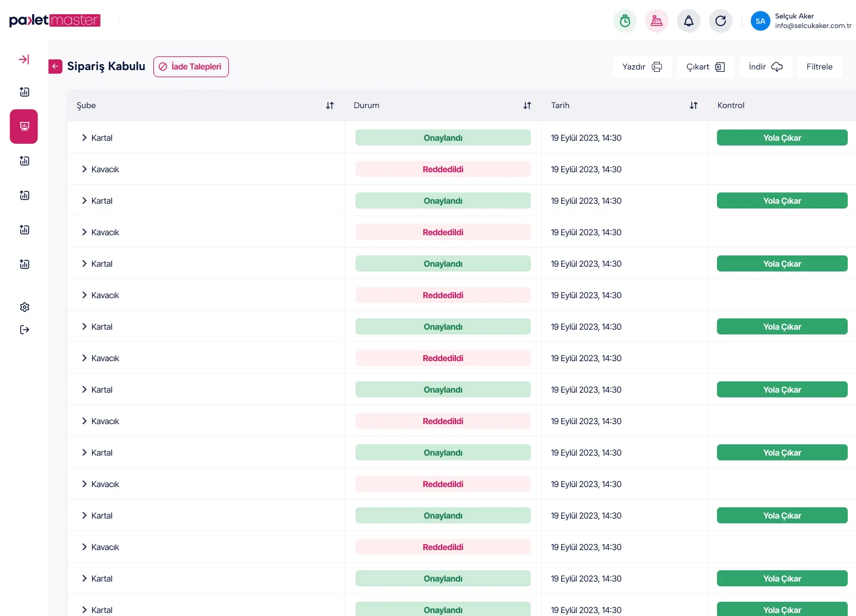
Task: Click the chart icon directly below the sidebar expand arrow
Action: (24, 92)
